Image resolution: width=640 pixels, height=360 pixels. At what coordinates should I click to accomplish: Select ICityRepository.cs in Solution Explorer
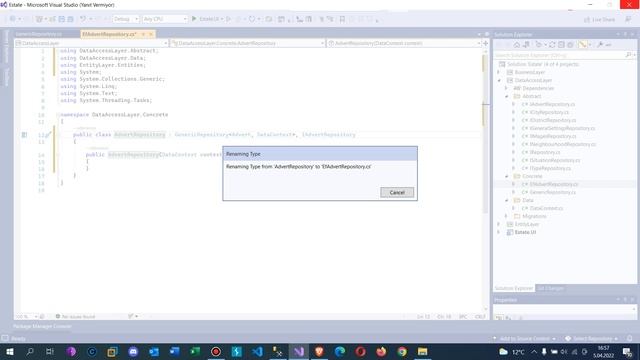click(549, 112)
